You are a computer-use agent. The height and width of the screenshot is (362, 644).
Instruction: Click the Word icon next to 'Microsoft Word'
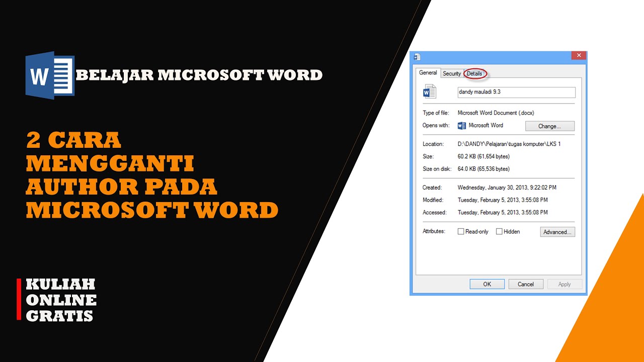462,126
